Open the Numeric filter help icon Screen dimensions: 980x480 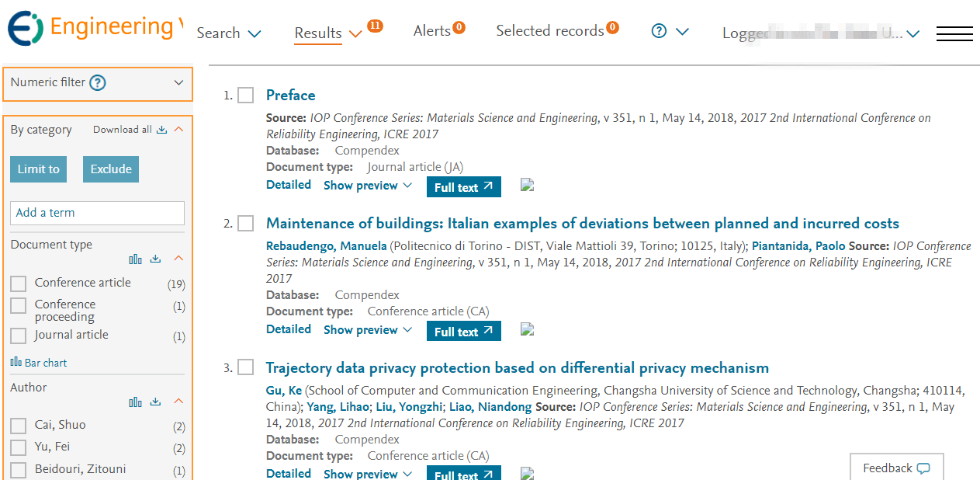(97, 82)
